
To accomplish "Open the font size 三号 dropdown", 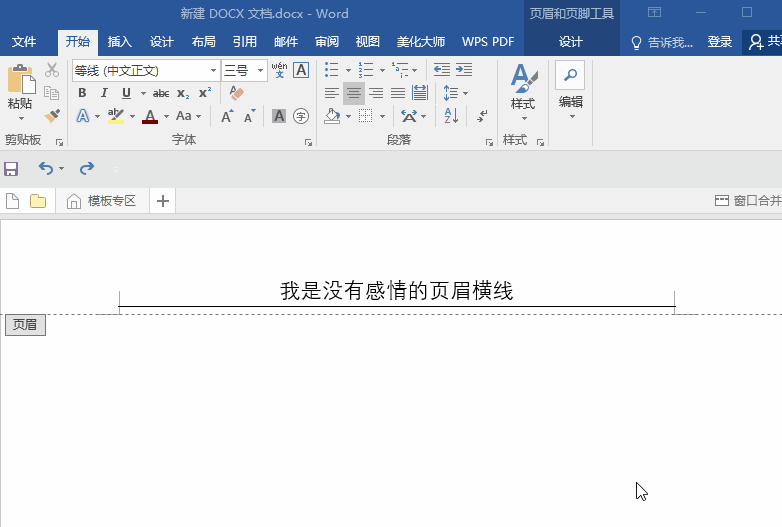I will click(x=260, y=70).
